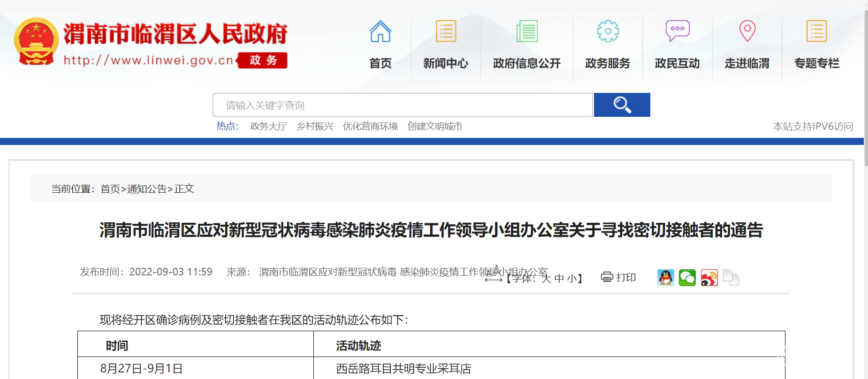Go to 通知公告 in breadcrumb

147,189
